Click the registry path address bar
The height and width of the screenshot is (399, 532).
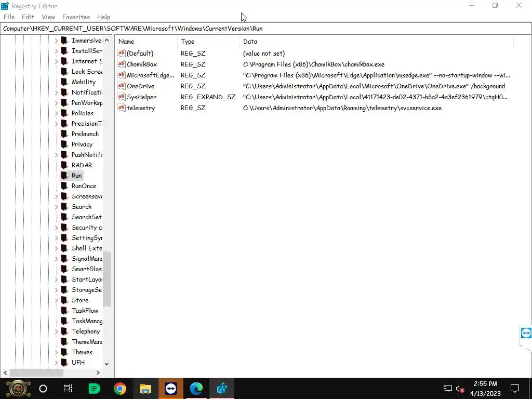(x=266, y=29)
